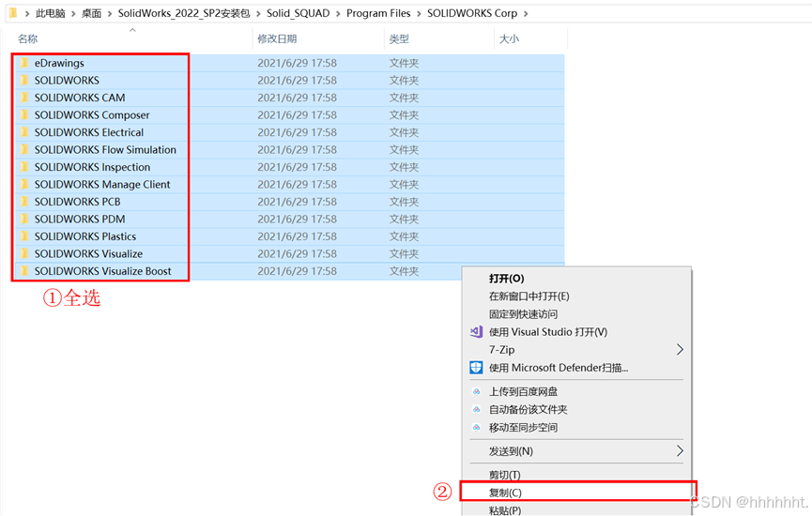Choose 移动至同步空间
Viewport: 812px width, 516px height.
pos(523,428)
